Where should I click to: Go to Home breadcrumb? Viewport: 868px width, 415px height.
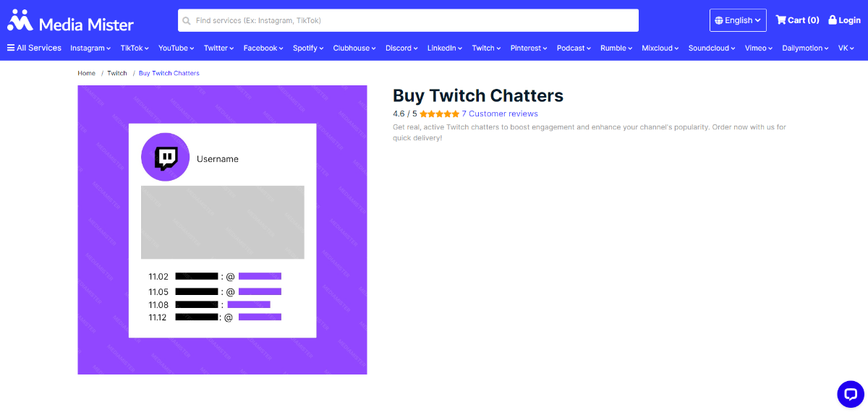[x=87, y=73]
